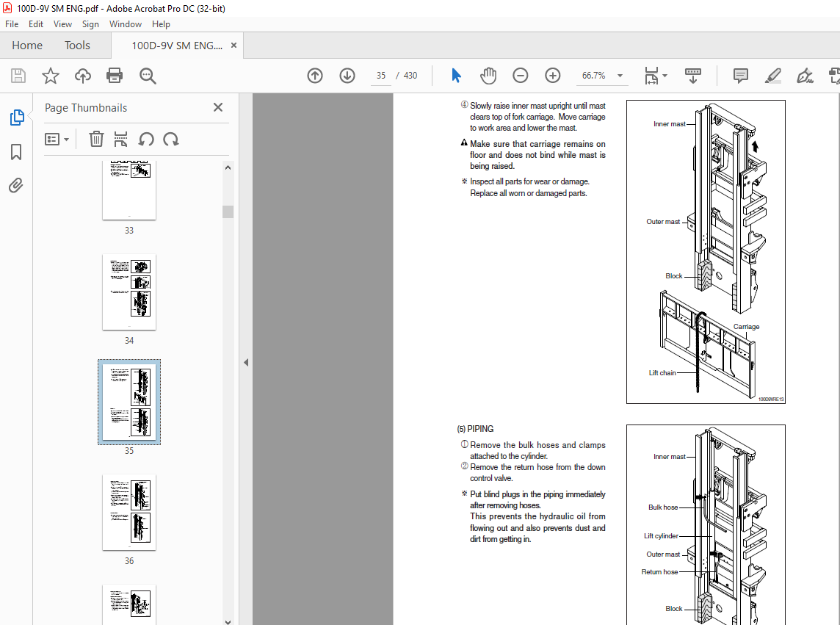Open the Page Thumbnails pane icon

[17, 118]
